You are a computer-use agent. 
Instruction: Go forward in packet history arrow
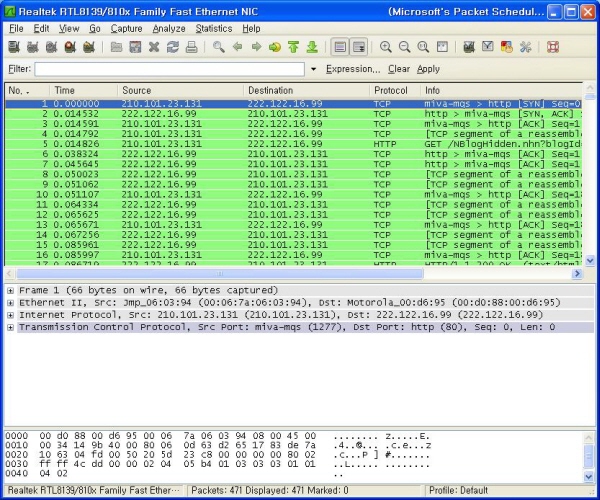click(x=256, y=47)
